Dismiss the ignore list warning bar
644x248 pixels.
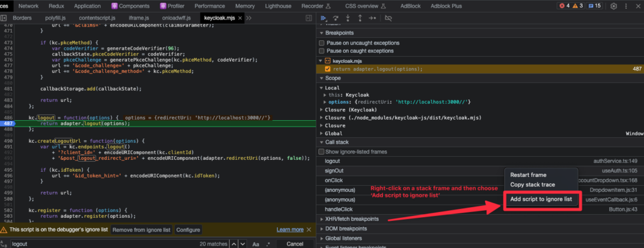pyautogui.click(x=309, y=230)
